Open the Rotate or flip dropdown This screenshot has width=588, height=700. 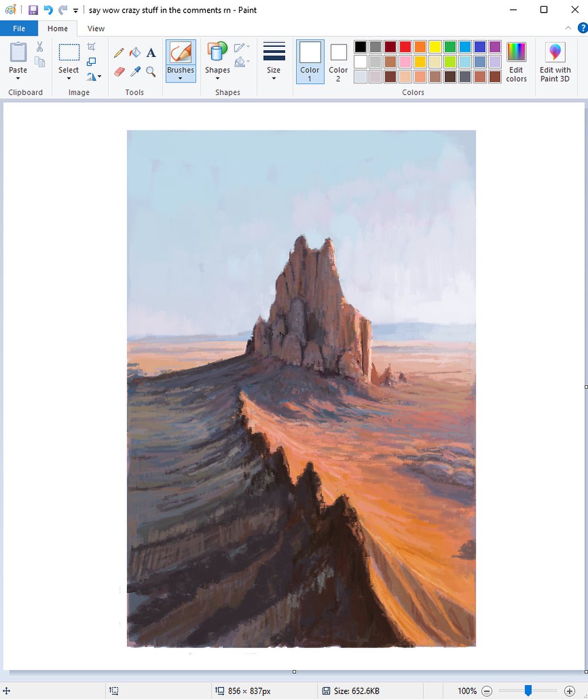pos(94,76)
